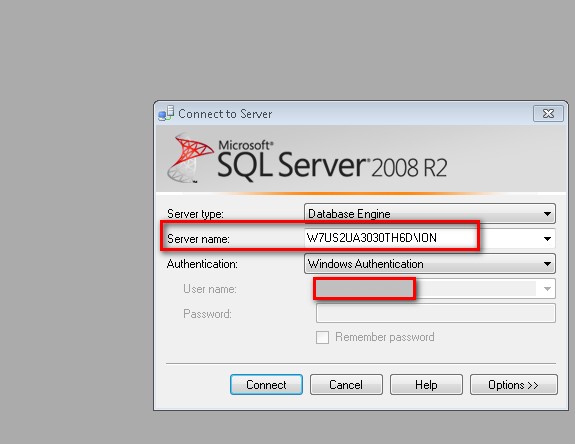Screen dimensions: 575x444
Task: Toggle the Remember password checkbox
Action: coord(322,337)
